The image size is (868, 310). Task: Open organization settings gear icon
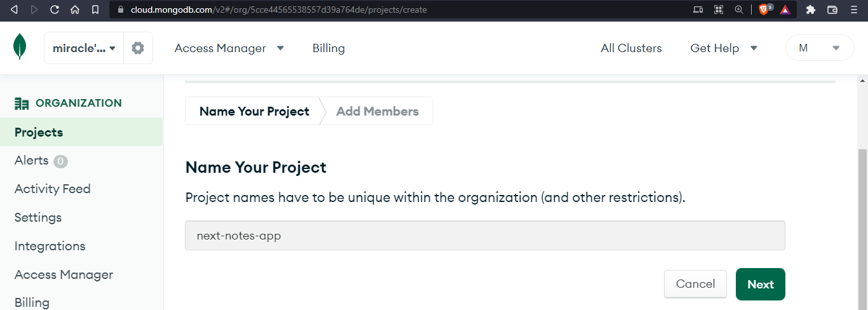point(138,48)
